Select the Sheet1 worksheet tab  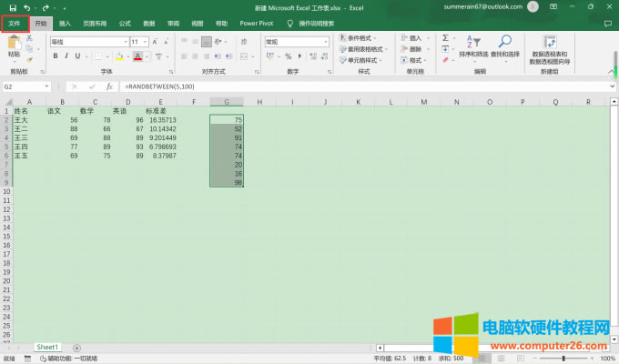(47, 347)
